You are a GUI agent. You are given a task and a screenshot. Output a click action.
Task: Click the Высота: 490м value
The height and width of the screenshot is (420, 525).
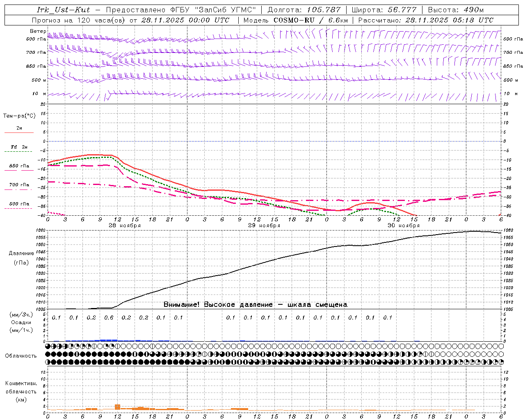tap(456, 10)
